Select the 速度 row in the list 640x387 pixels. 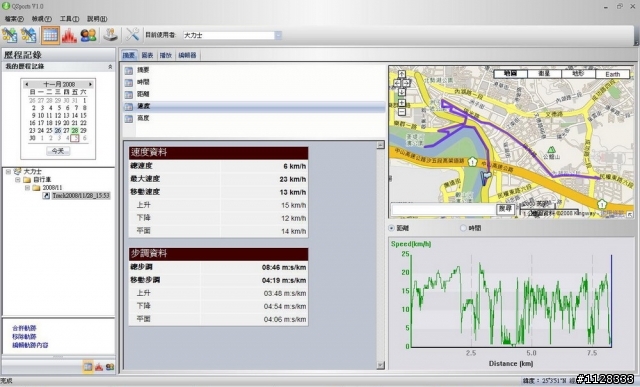pyautogui.click(x=254, y=107)
